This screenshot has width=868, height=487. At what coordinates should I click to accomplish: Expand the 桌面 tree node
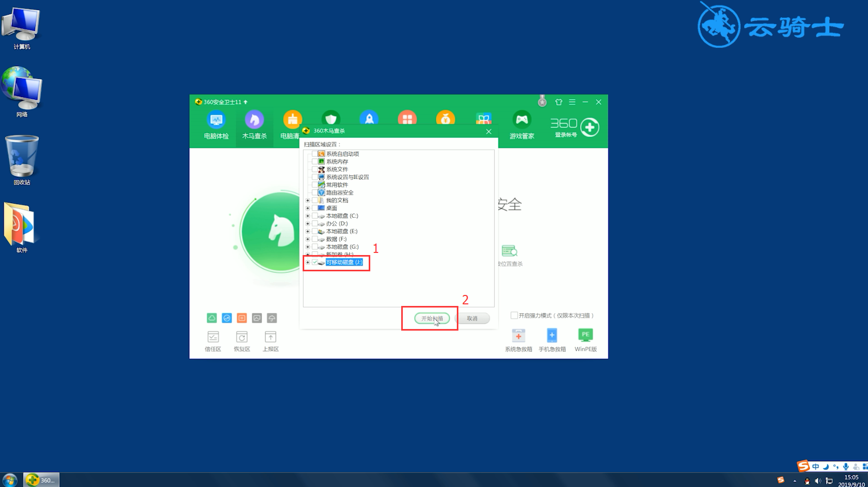[x=308, y=208]
